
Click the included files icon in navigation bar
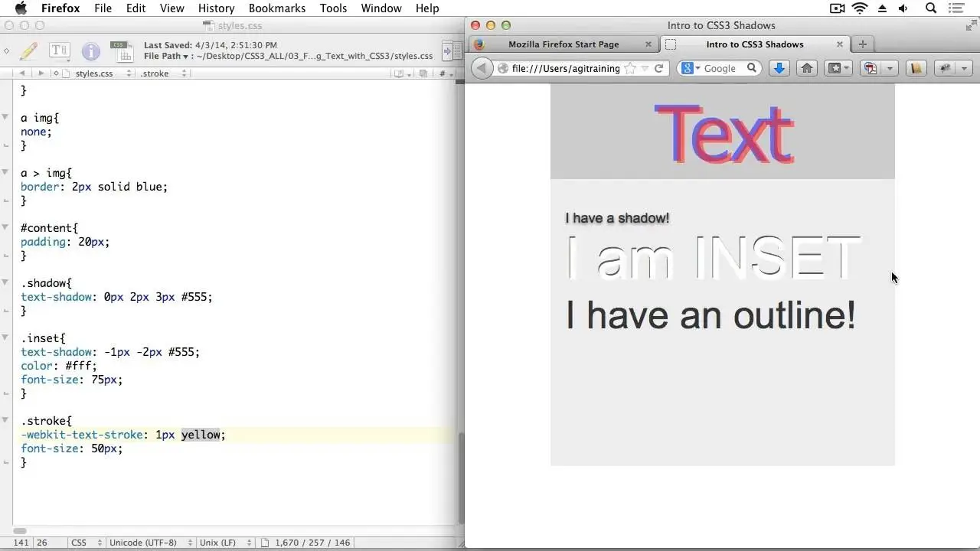click(x=423, y=73)
